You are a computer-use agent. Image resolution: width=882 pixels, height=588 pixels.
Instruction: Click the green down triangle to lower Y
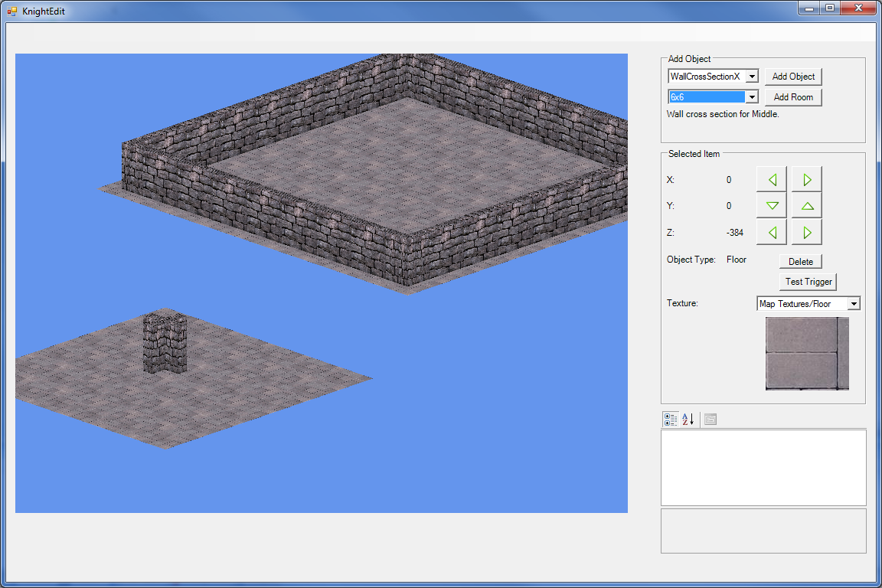tap(771, 205)
